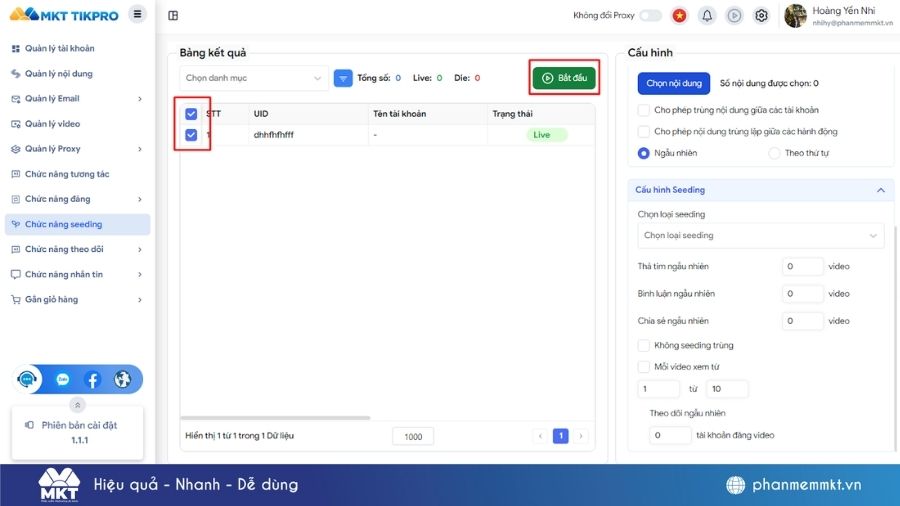This screenshot has height=506, width=900.
Task: Open the Zalo chat icon
Action: tap(63, 379)
